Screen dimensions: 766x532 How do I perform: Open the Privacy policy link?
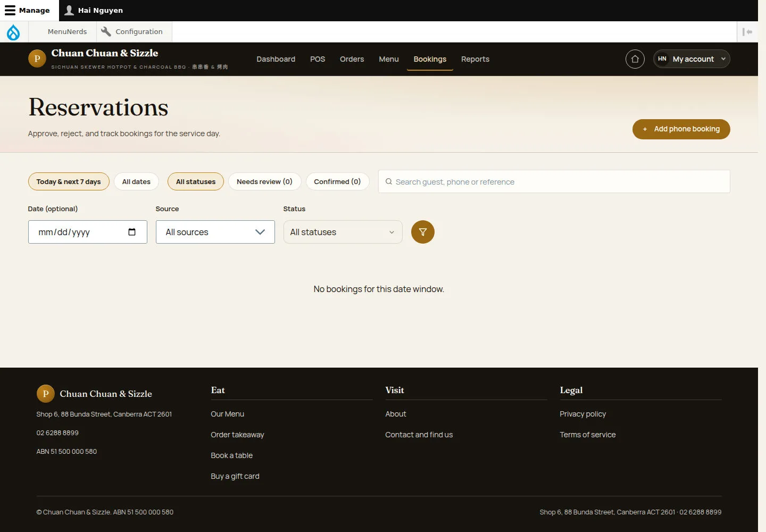[x=582, y=414]
